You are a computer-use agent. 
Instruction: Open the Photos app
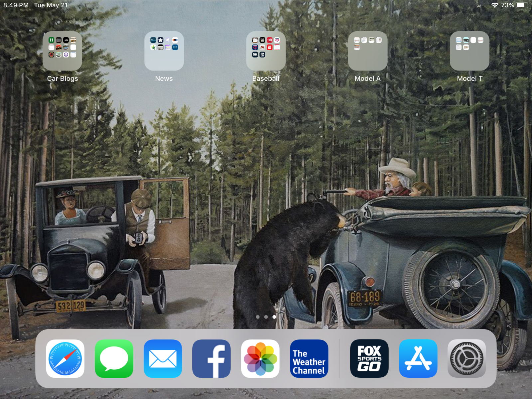pyautogui.click(x=260, y=359)
